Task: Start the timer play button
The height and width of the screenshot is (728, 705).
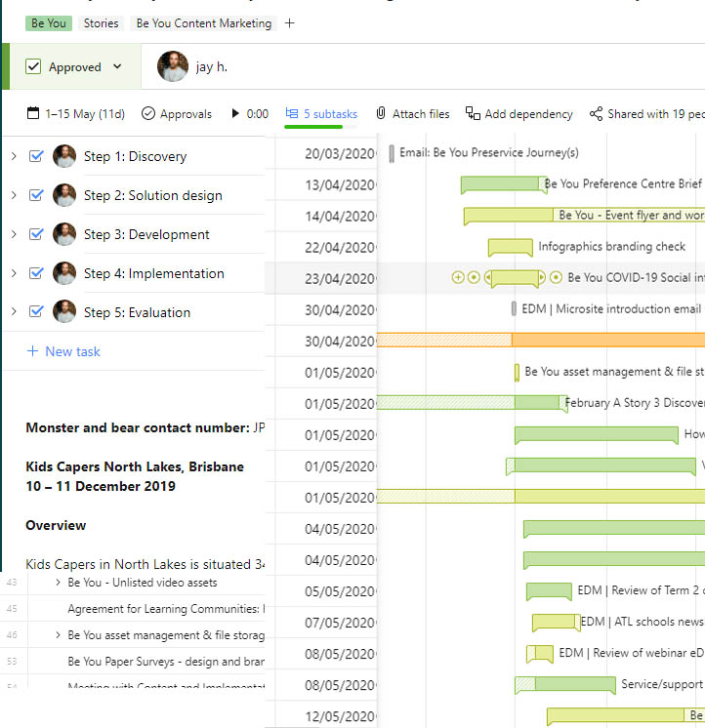Action: 235,113
